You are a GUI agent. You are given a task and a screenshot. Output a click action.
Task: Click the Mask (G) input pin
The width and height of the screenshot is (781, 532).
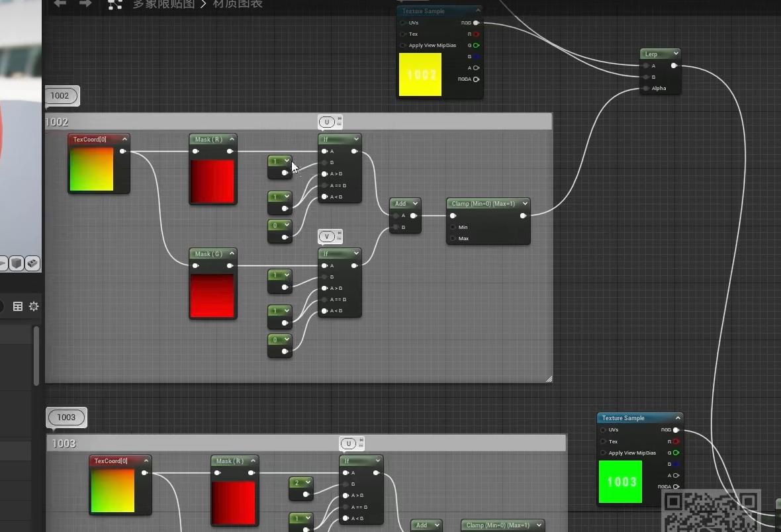(x=196, y=266)
